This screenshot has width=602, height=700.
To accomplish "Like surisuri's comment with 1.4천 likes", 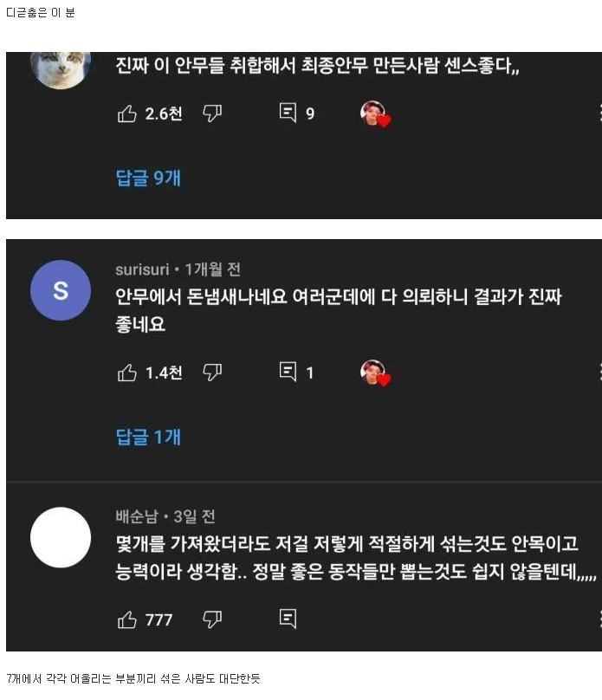I will (126, 373).
